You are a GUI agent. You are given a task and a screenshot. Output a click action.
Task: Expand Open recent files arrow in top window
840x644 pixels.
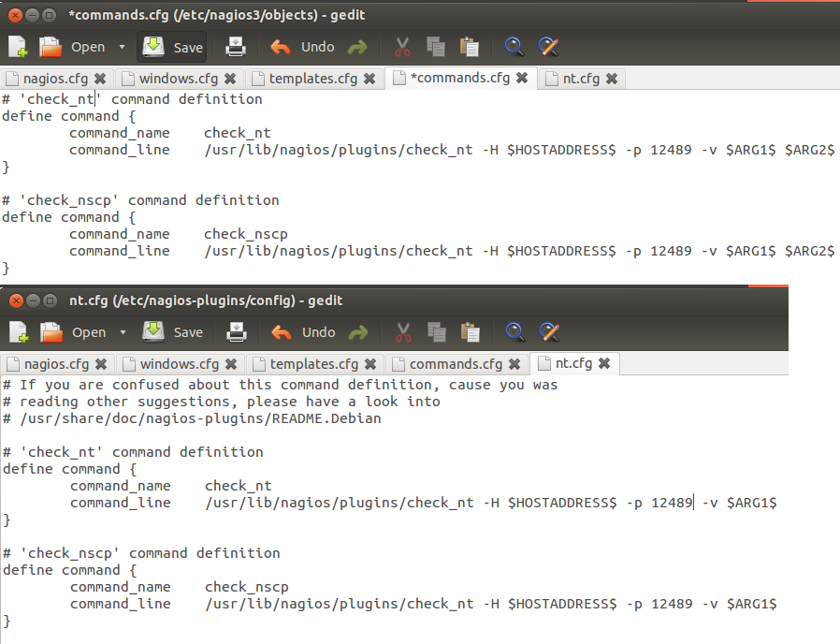(x=122, y=47)
